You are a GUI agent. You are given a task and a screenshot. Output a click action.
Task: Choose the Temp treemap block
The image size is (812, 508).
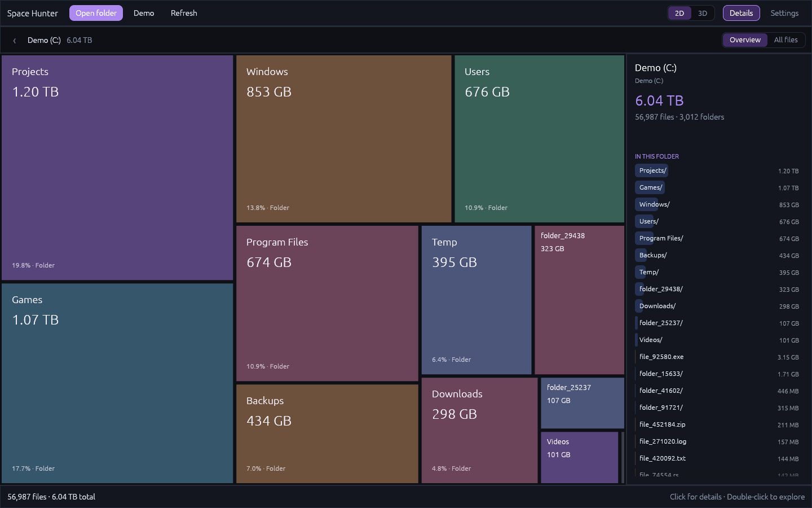point(476,300)
